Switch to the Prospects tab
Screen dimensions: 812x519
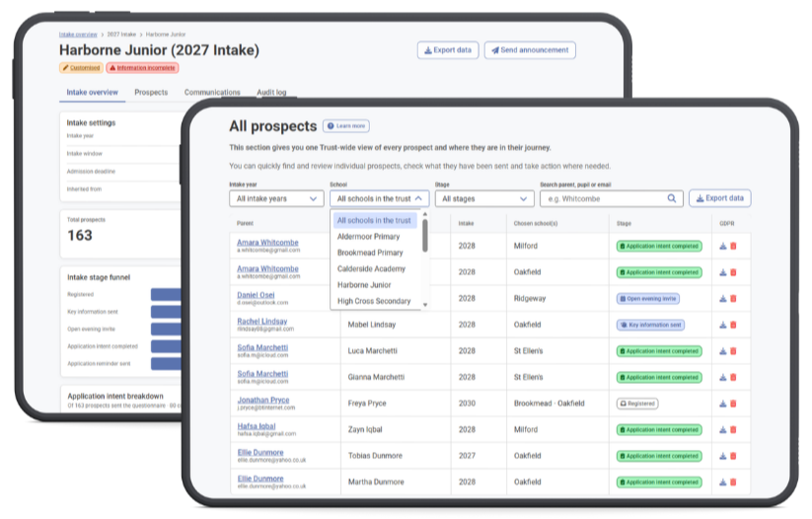[151, 92]
